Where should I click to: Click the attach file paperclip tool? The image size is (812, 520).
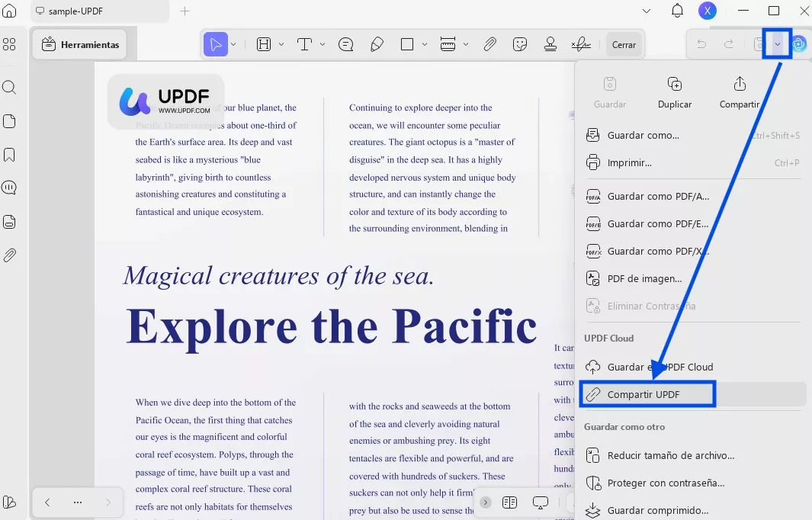[490, 44]
